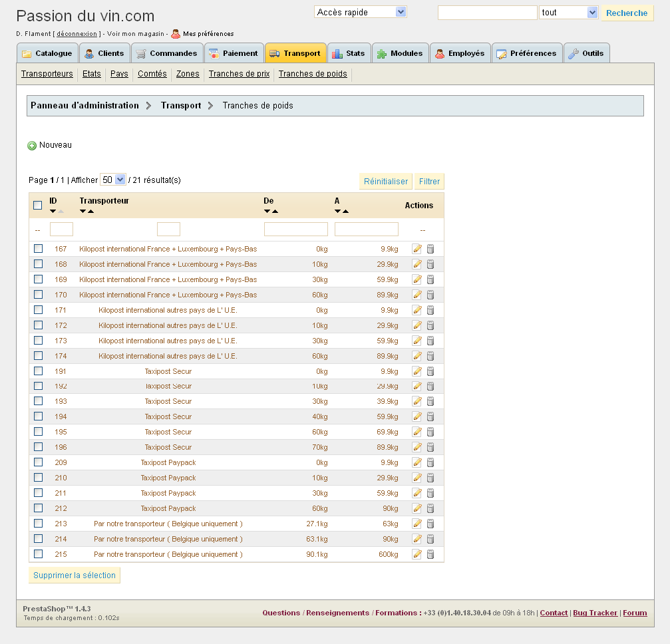Delete weight range row 167
The height and width of the screenshot is (644, 670).
430,249
